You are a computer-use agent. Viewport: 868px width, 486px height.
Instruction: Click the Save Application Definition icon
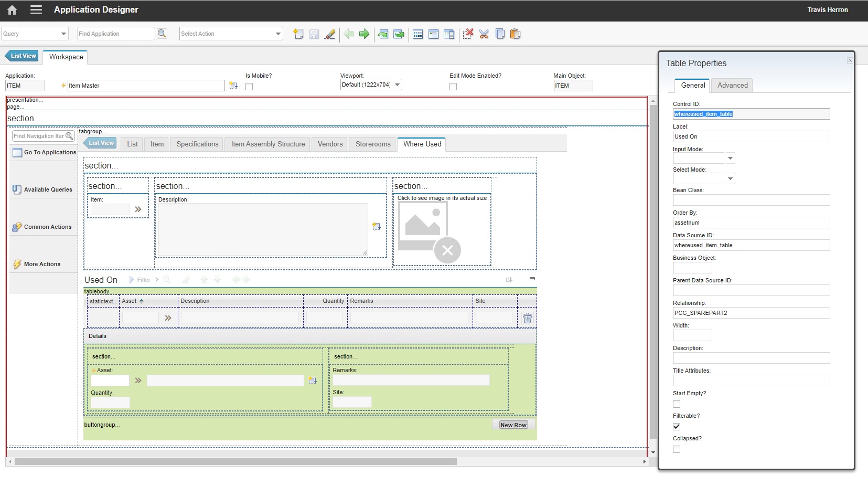(314, 34)
